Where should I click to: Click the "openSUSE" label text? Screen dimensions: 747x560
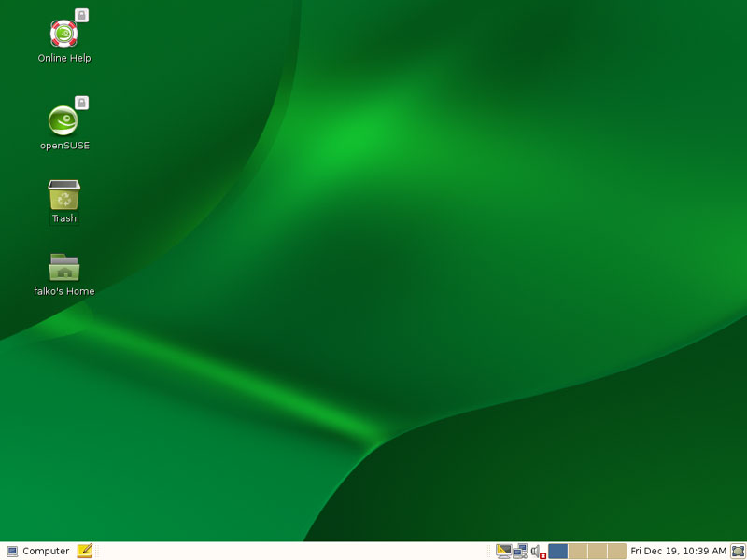tap(64, 146)
